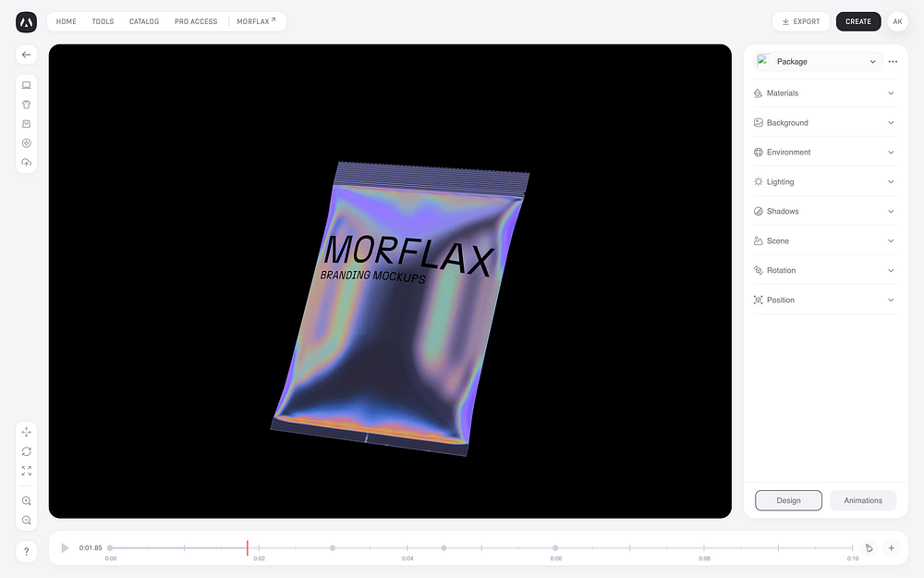Activate the move/pan tool icon
Image resolution: width=924 pixels, height=578 pixels.
click(26, 432)
